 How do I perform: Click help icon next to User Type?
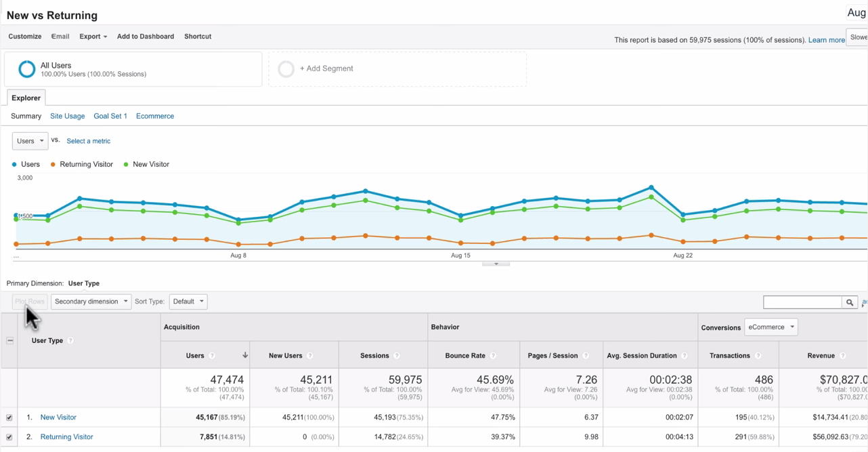[x=70, y=341]
